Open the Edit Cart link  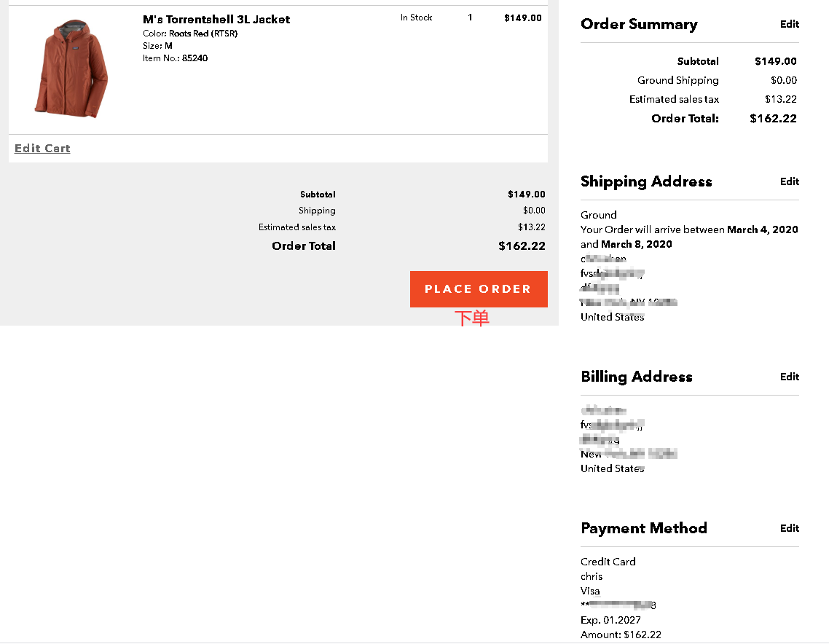click(42, 148)
